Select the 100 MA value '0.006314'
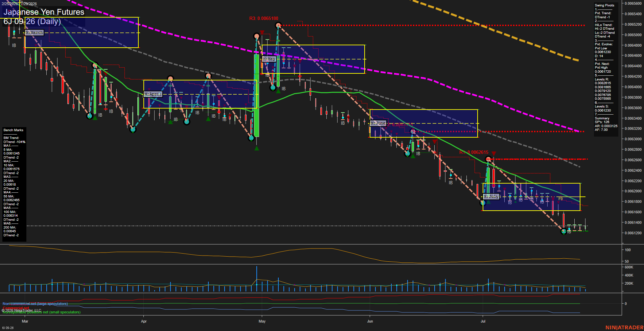The height and width of the screenshot is (331, 644). click(10, 216)
